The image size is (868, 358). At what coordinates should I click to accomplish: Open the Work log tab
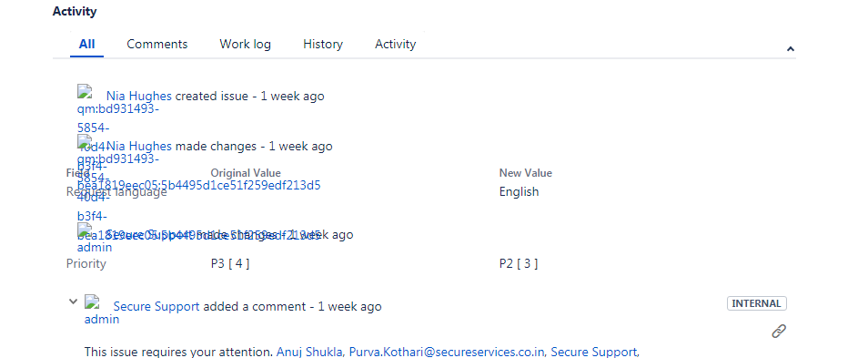point(246,45)
